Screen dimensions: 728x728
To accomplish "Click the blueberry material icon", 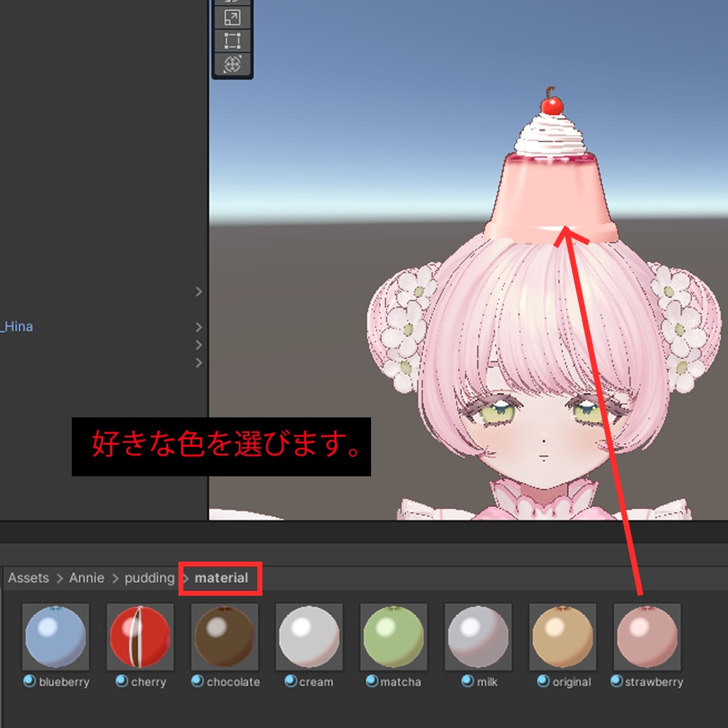I will pos(55,638).
